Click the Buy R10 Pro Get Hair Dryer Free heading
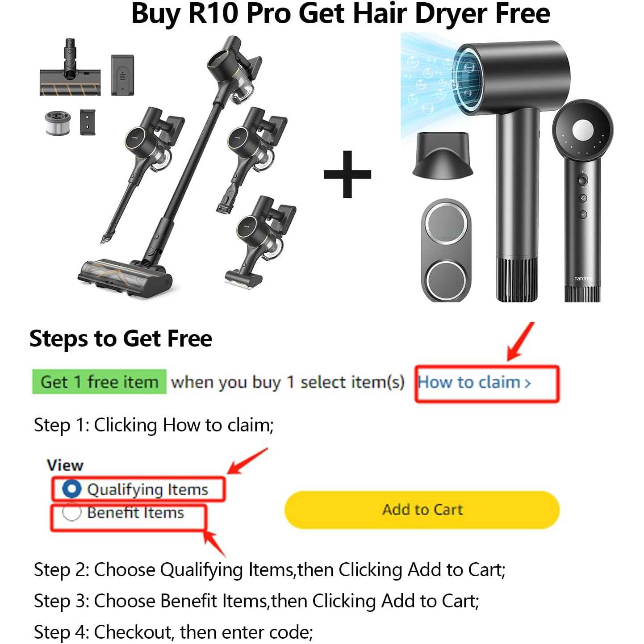Screen dimensions: 644x644 pyautogui.click(x=341, y=13)
